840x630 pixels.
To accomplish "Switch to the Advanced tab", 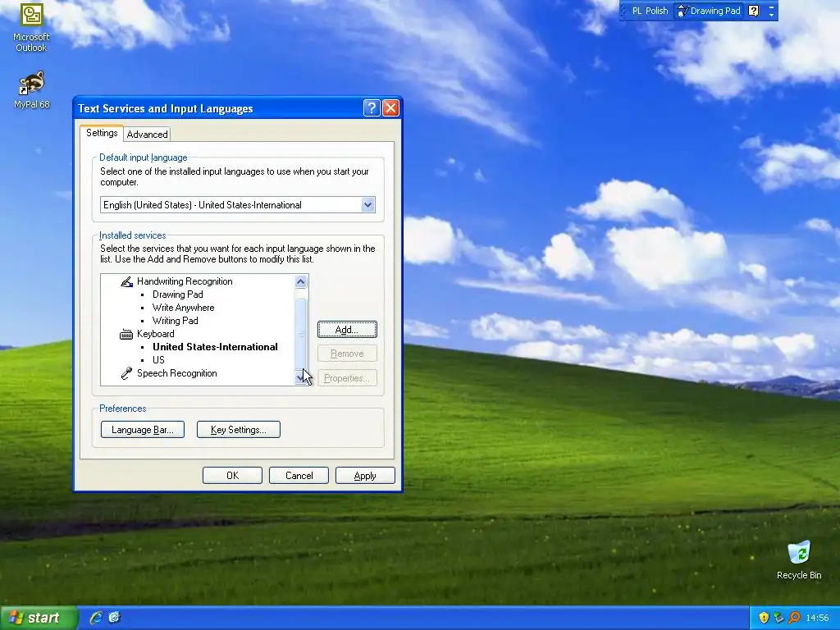I will coord(148,135).
